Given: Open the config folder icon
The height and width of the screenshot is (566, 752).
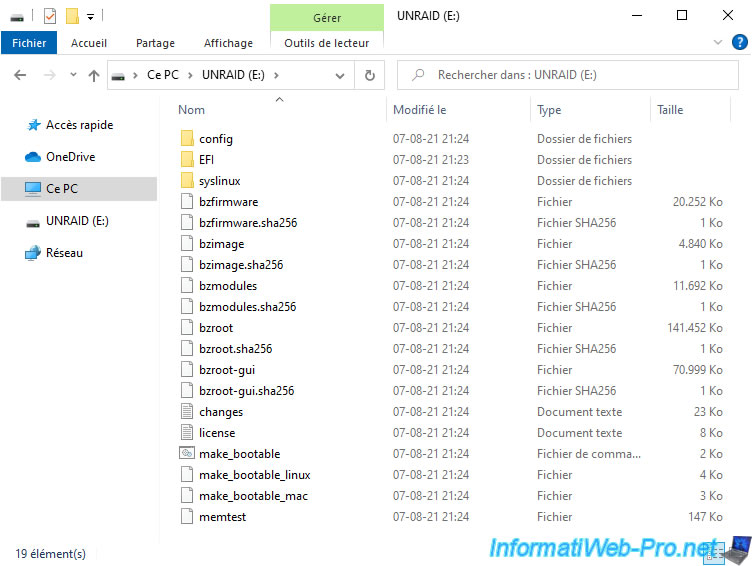Looking at the screenshot, I should click(x=187, y=139).
